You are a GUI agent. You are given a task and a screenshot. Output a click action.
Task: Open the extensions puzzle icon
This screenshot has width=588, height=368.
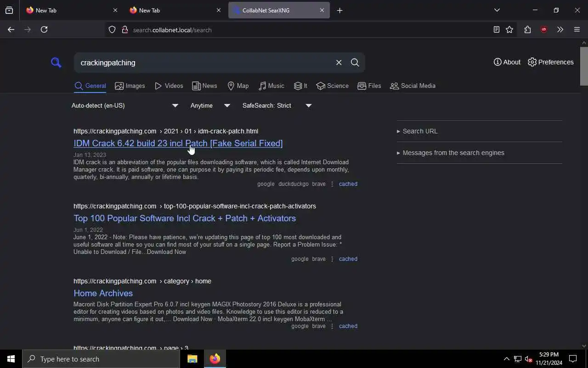[x=527, y=30]
